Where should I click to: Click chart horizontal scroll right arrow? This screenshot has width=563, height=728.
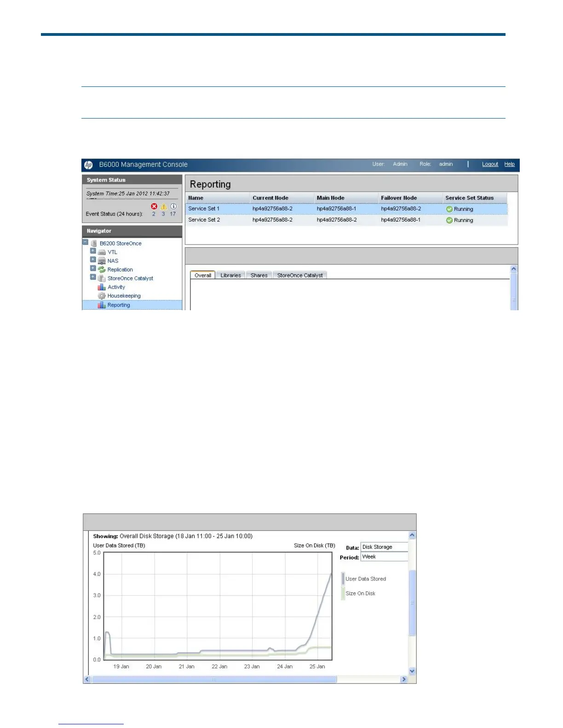[x=404, y=679]
